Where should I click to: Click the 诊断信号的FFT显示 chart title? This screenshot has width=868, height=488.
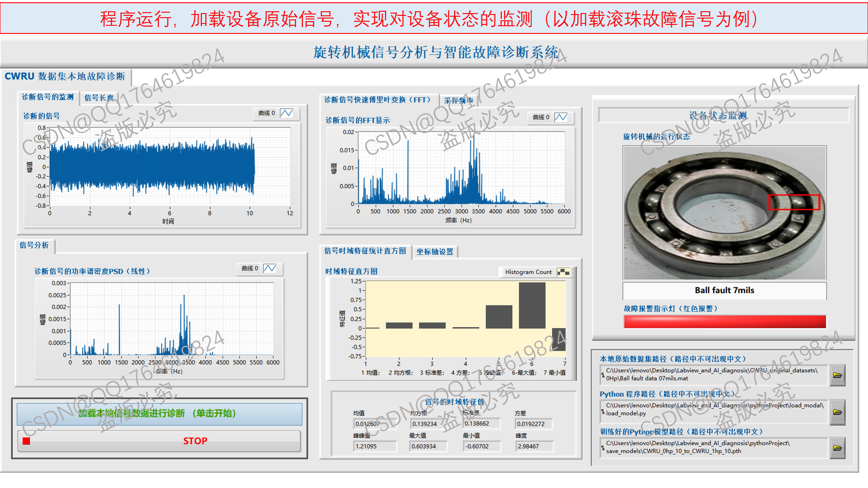(358, 120)
